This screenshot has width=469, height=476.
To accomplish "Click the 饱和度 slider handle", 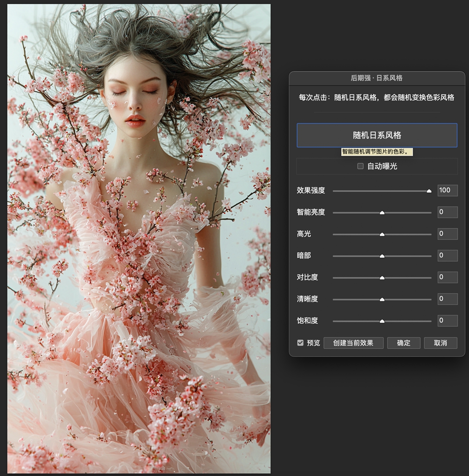I will coord(382,321).
